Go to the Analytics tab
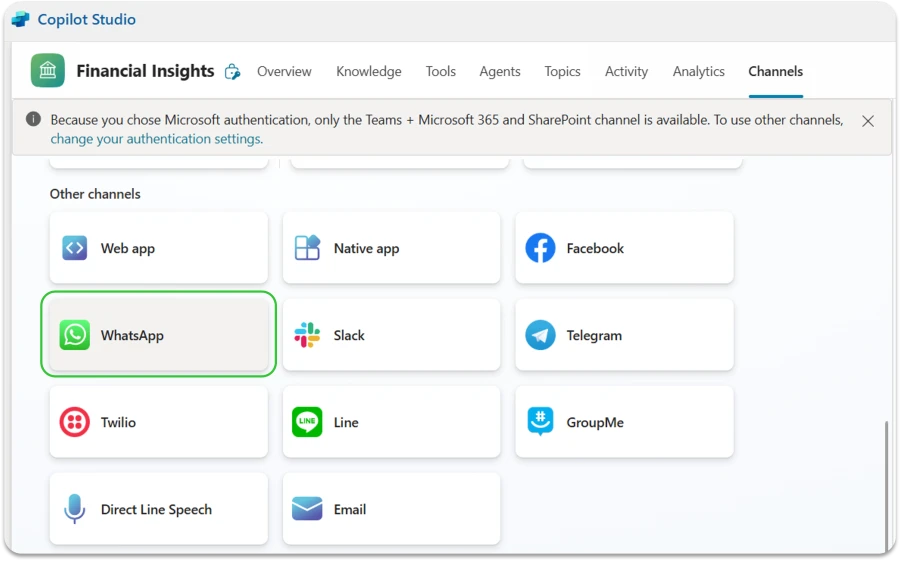Screen dimensions: 900x561 coord(698,71)
